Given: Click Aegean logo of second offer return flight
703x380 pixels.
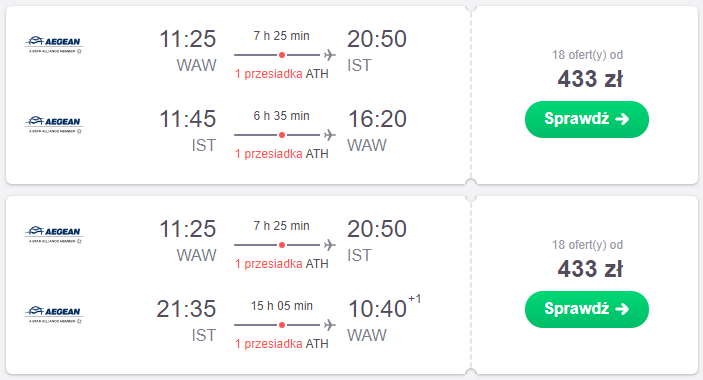Looking at the screenshot, I should 54,314.
